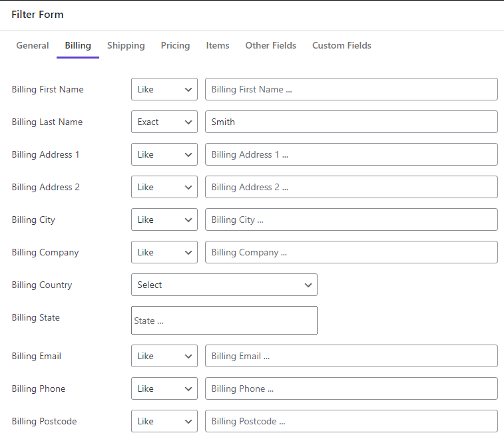Open Billing First Name match type dropdown
The image size is (504, 441).
(164, 89)
